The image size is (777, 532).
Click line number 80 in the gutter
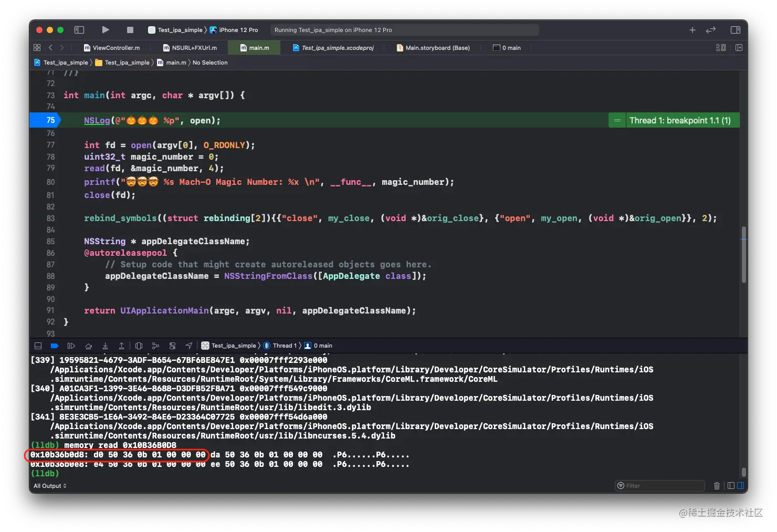pos(50,182)
